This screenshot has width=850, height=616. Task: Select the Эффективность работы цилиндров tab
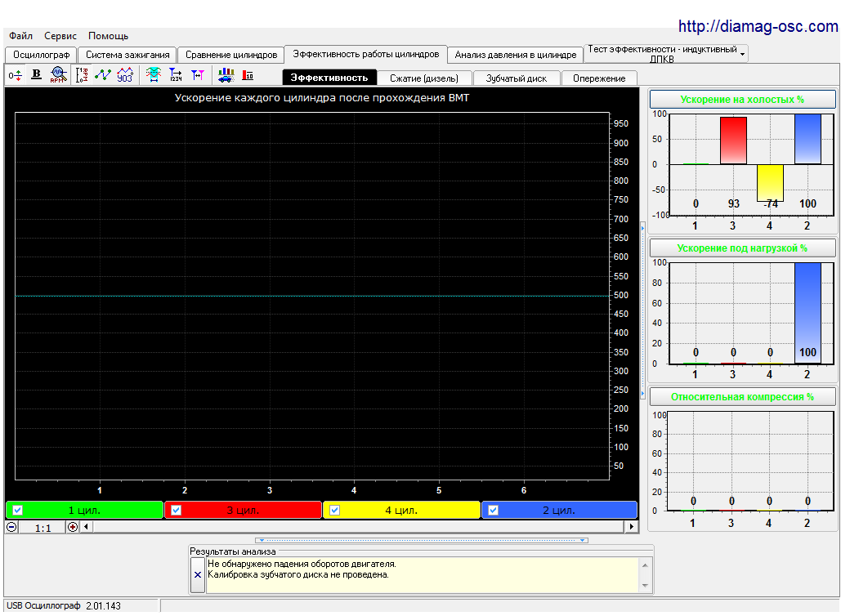click(x=366, y=54)
